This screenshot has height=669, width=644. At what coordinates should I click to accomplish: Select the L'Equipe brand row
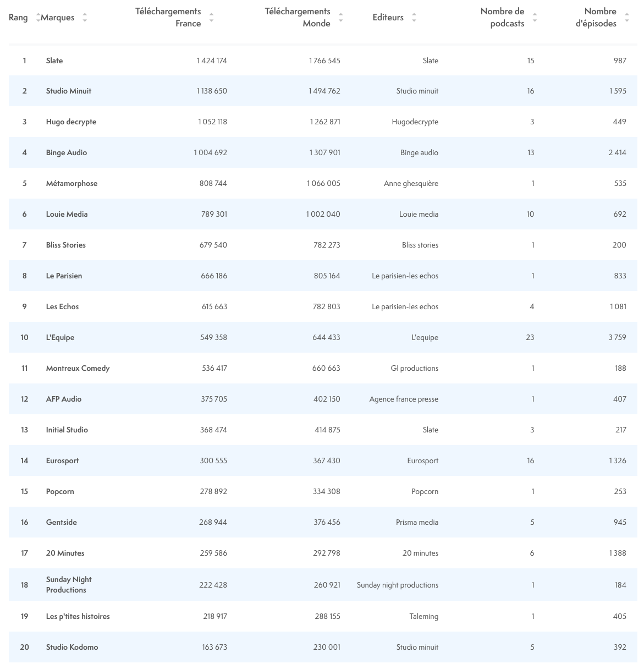pos(60,337)
